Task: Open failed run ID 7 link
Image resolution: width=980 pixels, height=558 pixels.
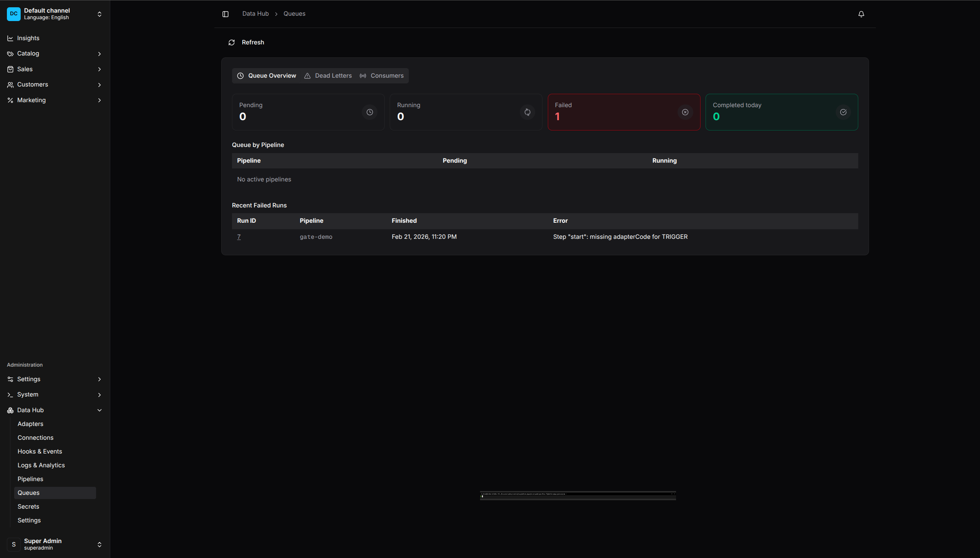Action: click(239, 237)
